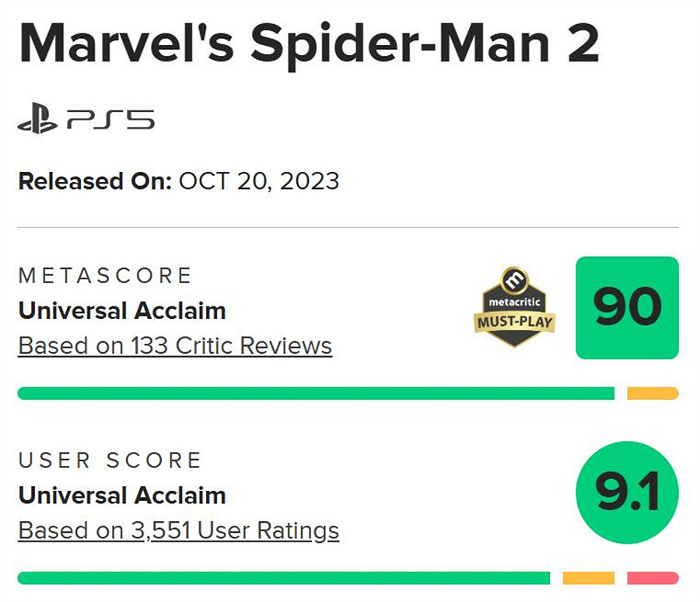Click 'Universal Acclaim' under Metascore
Viewport: 700px width, 602px height.
[122, 310]
